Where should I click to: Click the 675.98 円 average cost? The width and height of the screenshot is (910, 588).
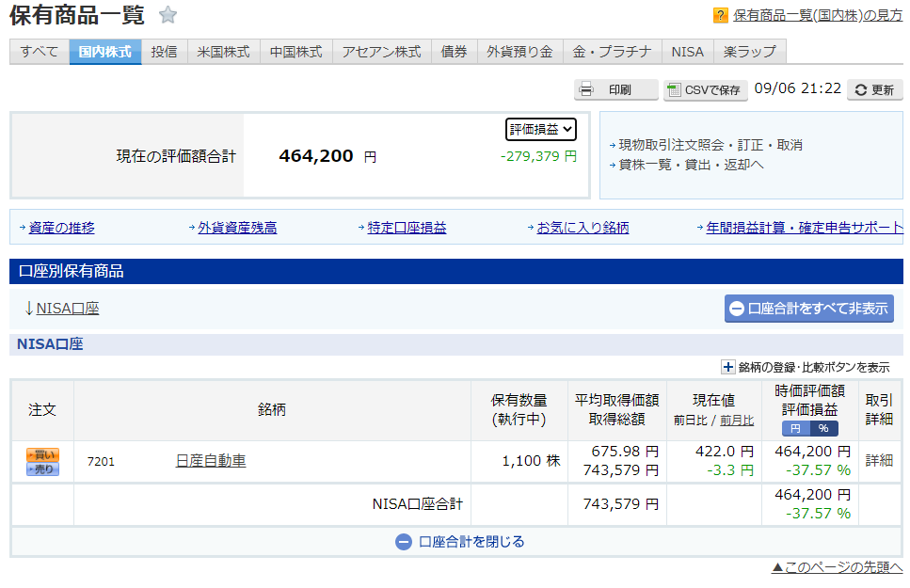[x=625, y=451]
